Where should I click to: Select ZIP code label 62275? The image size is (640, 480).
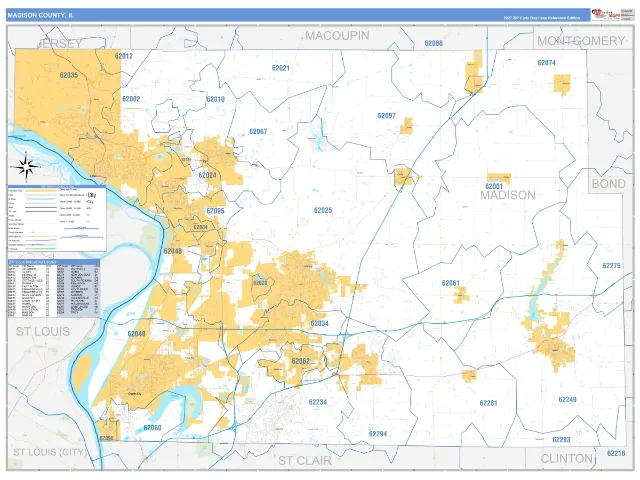coord(611,266)
